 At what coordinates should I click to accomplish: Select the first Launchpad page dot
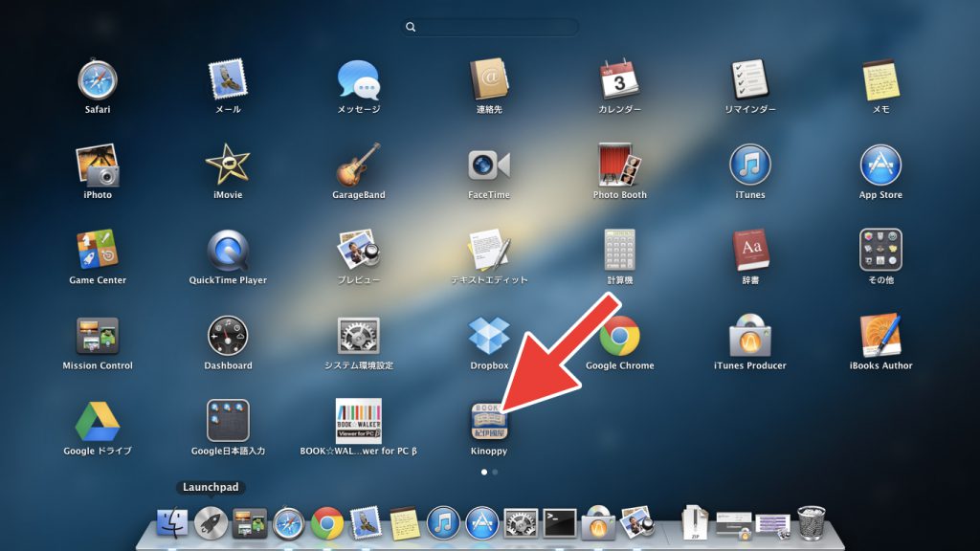click(x=484, y=473)
